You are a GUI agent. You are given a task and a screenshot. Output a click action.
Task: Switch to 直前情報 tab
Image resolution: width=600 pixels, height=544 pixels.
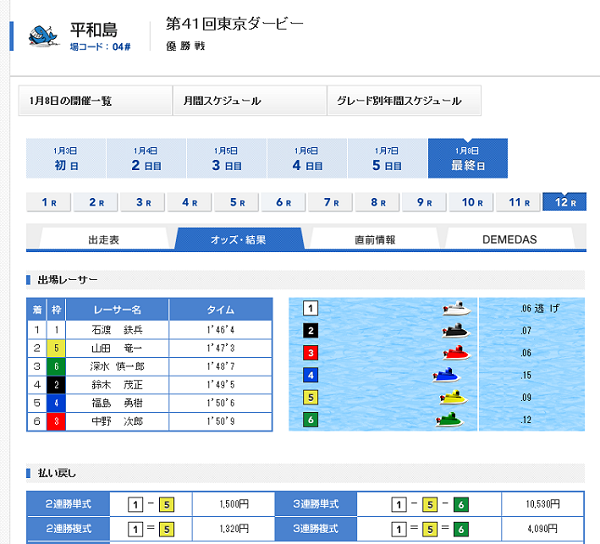point(373,240)
